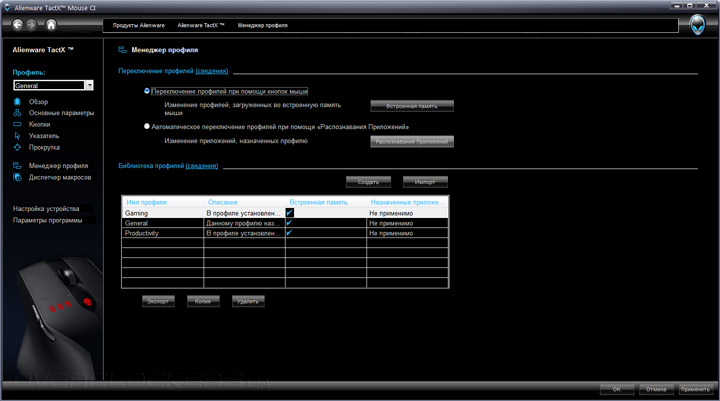Open Менеджер профиля breadcrumb
The width and height of the screenshot is (720, 401).
coord(262,25)
